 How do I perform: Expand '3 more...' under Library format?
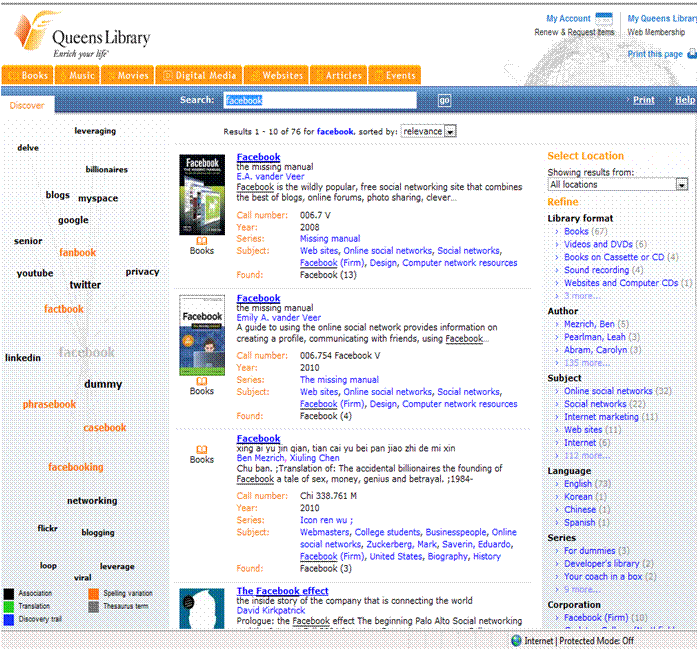(583, 296)
